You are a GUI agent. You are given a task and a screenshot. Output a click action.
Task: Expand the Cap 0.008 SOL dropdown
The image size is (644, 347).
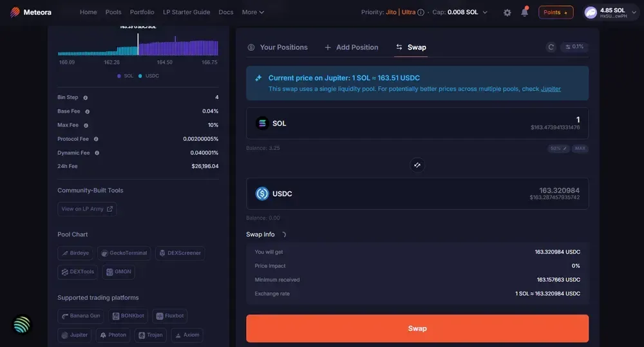[460, 12]
